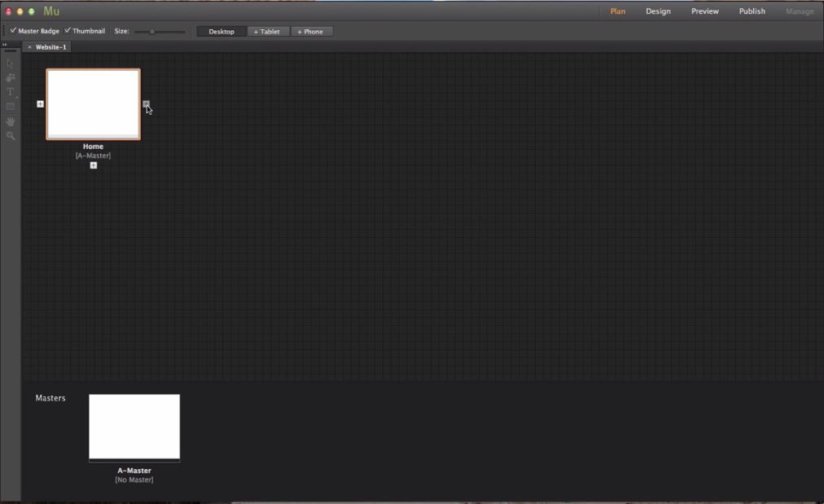Viewport: 824px width, 504px height.
Task: Click the Masters section label
Action: [50, 398]
